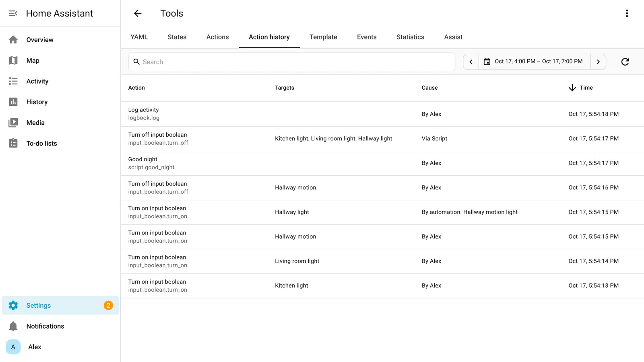Collapse the sidebar menu icon
The width and height of the screenshot is (644, 362).
(x=13, y=13)
